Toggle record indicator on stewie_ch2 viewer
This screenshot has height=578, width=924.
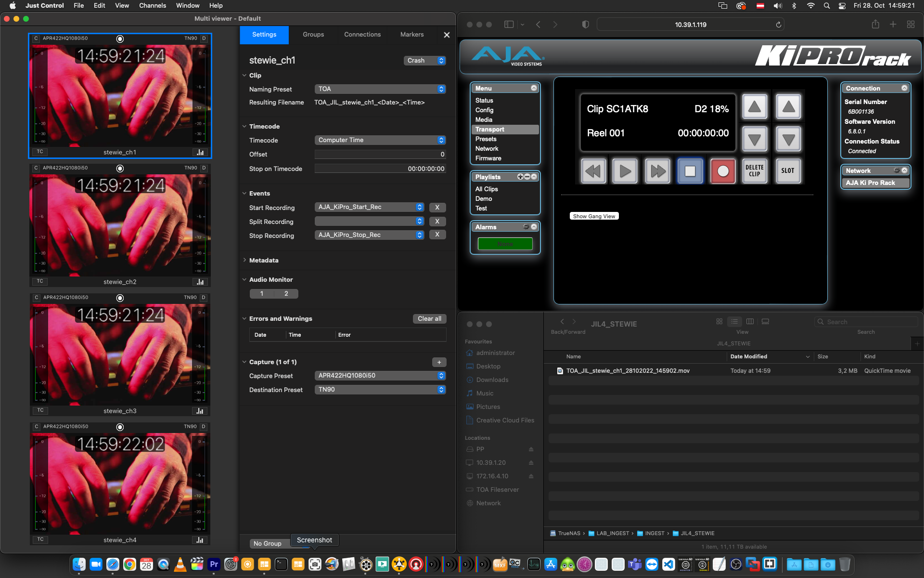point(120,168)
